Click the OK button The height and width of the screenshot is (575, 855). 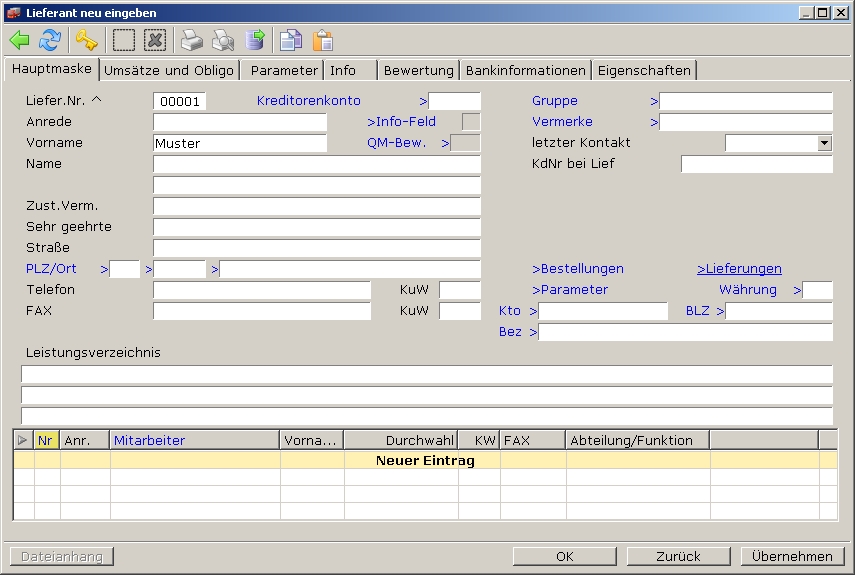pos(565,556)
